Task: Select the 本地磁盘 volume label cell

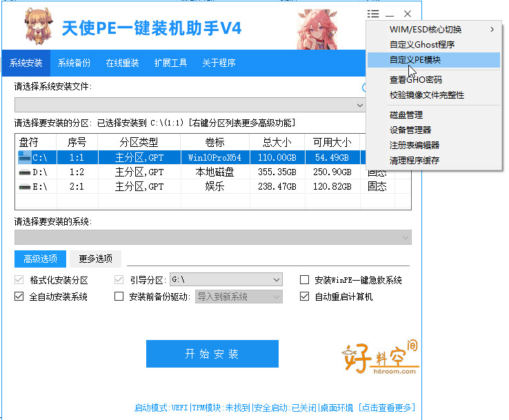Action: [215, 172]
